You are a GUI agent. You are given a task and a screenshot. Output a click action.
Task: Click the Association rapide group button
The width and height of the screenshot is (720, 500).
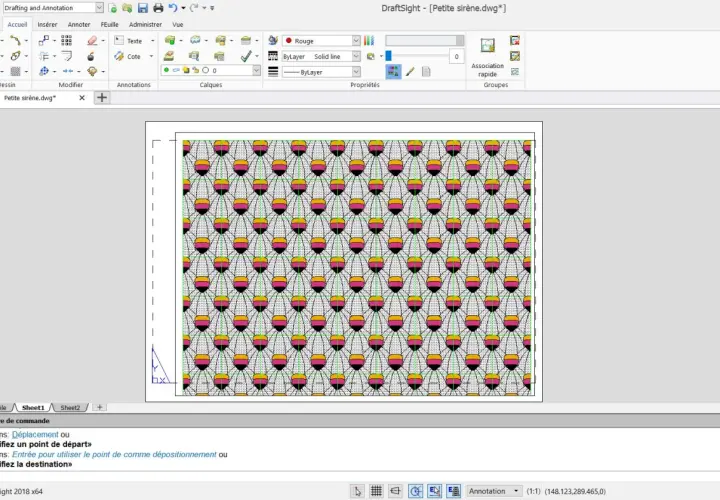click(x=488, y=57)
